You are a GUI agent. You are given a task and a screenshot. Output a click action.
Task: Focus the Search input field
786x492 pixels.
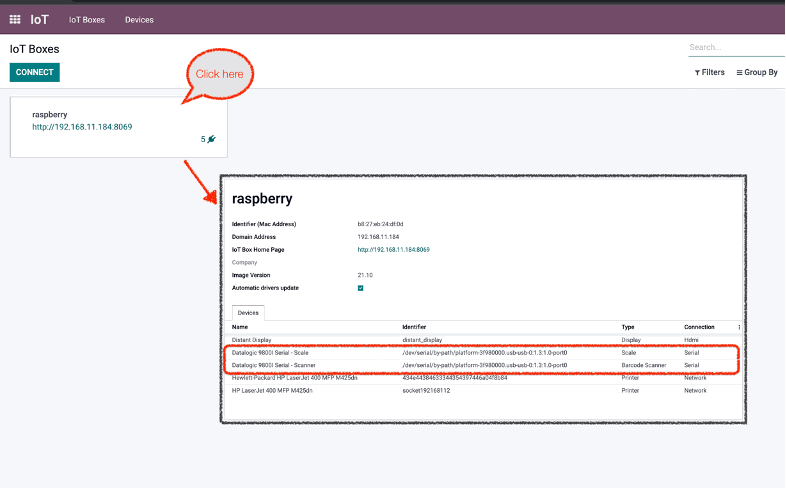coord(735,47)
